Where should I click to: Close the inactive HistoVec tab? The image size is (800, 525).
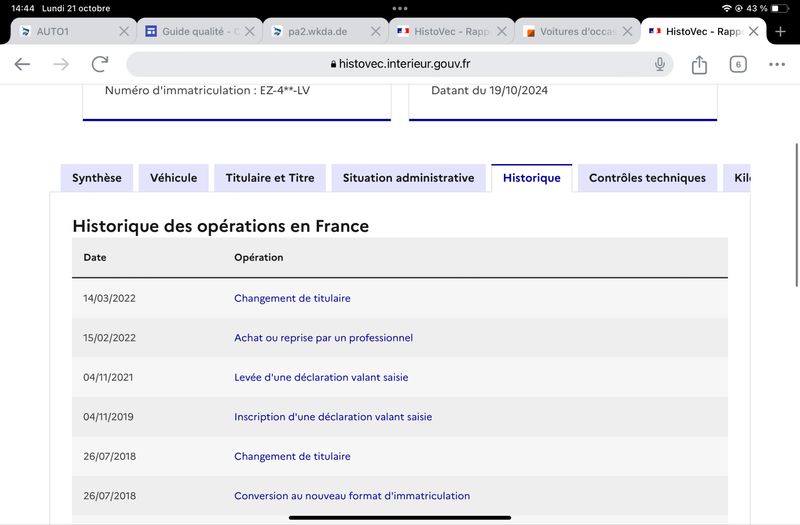(x=502, y=32)
